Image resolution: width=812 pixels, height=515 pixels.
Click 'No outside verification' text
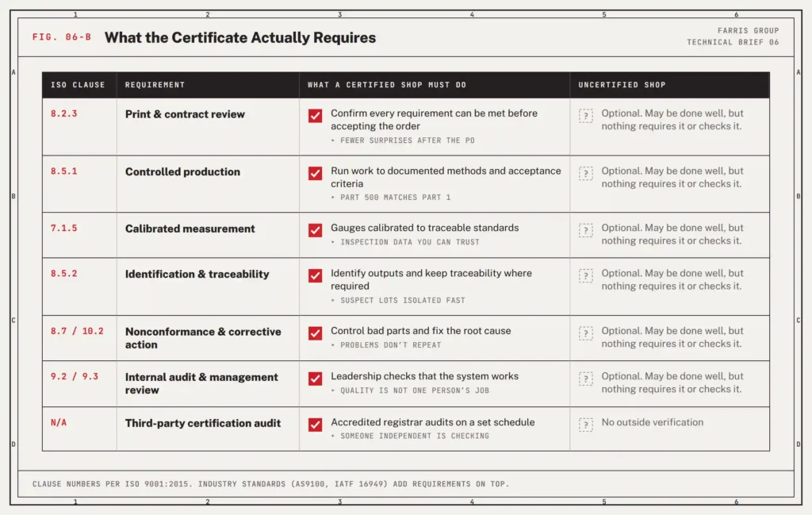tap(652, 422)
